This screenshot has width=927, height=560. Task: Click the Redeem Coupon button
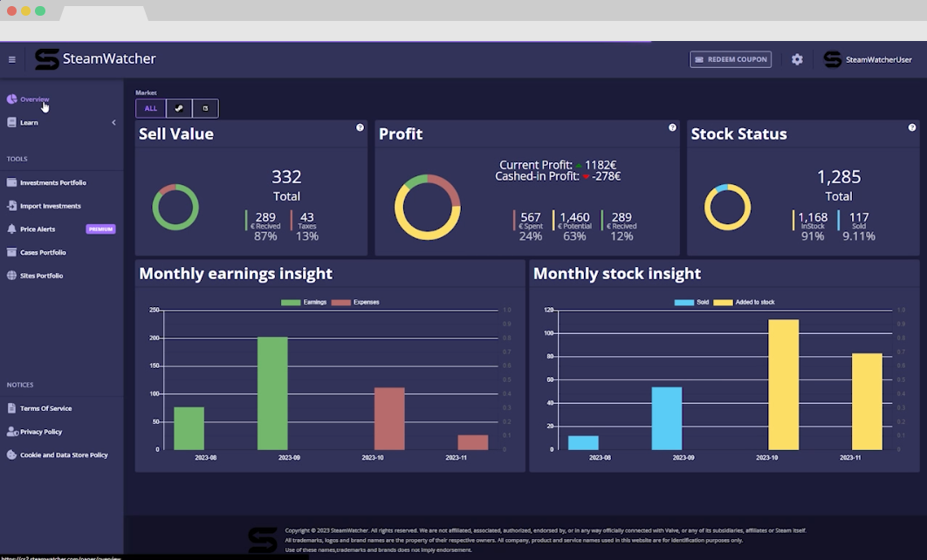pyautogui.click(x=730, y=59)
